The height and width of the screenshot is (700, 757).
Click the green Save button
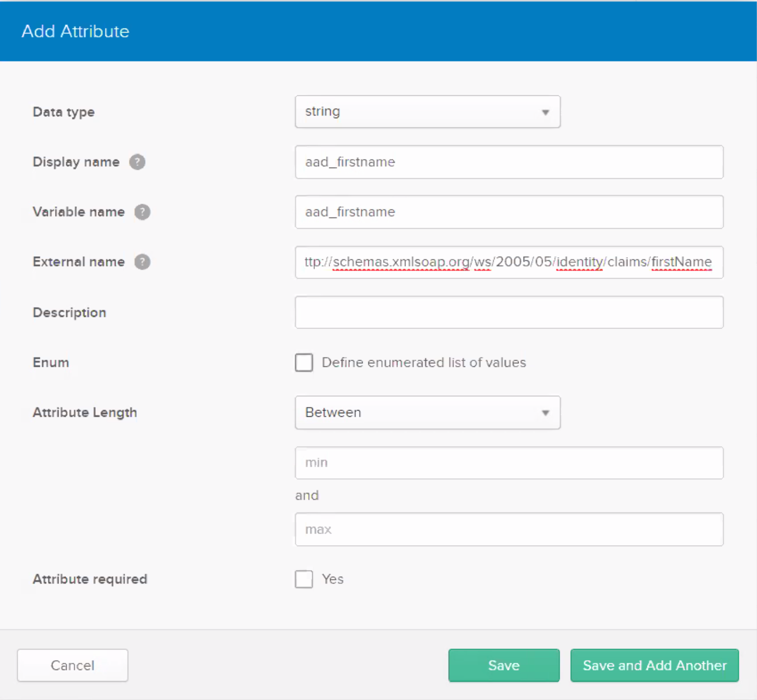point(504,665)
